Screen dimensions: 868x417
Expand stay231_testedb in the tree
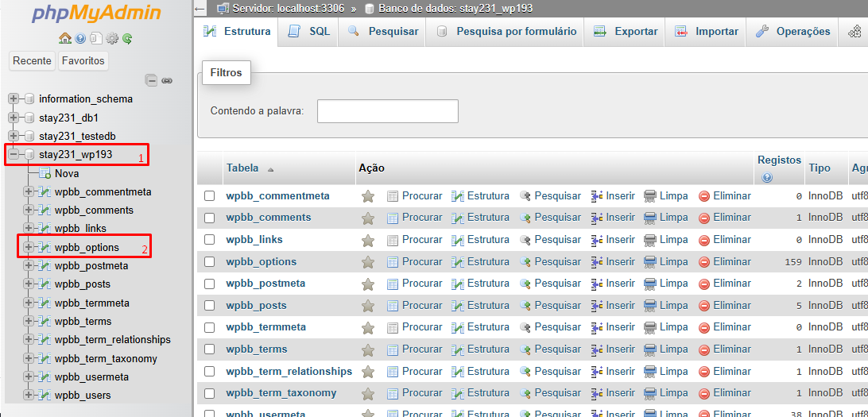(x=14, y=136)
